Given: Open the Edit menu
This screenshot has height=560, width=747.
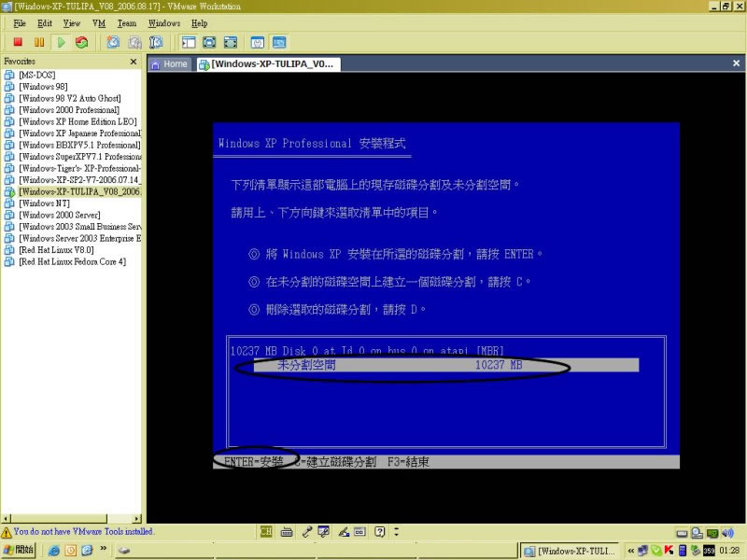Looking at the screenshot, I should [45, 23].
